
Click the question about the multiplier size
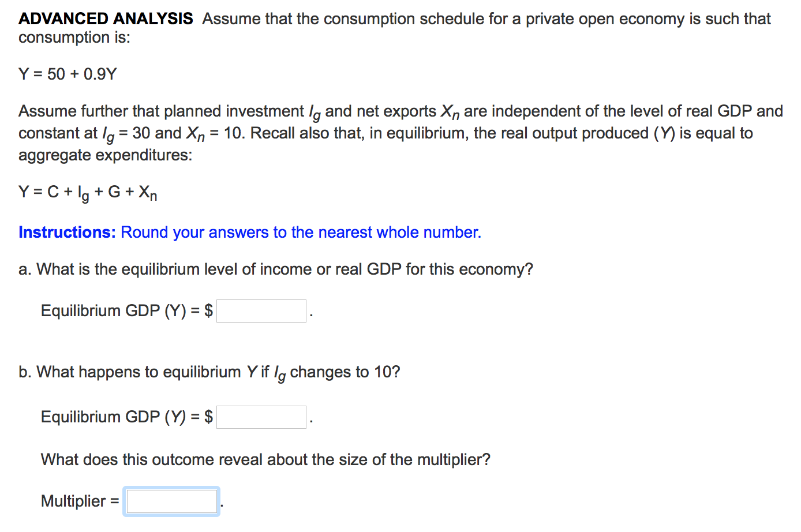[x=265, y=460]
